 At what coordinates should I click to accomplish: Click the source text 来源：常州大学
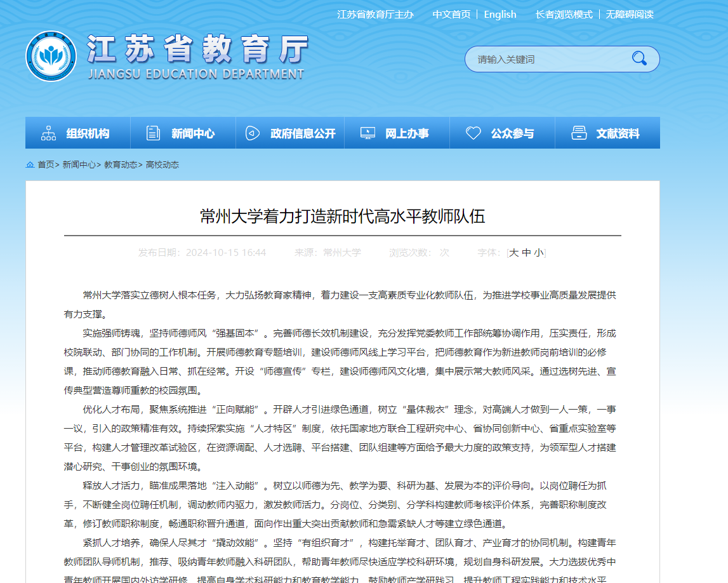(x=328, y=253)
